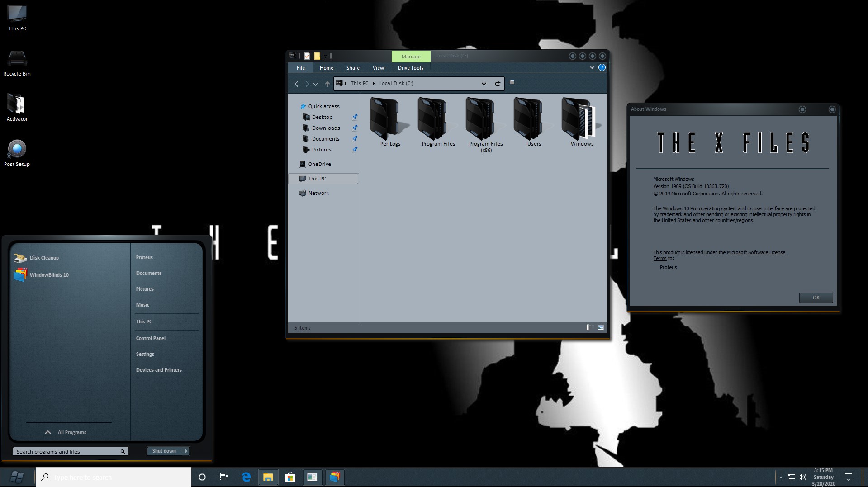Click the Start button on taskbar
Screen dimensions: 868x487
17,477
